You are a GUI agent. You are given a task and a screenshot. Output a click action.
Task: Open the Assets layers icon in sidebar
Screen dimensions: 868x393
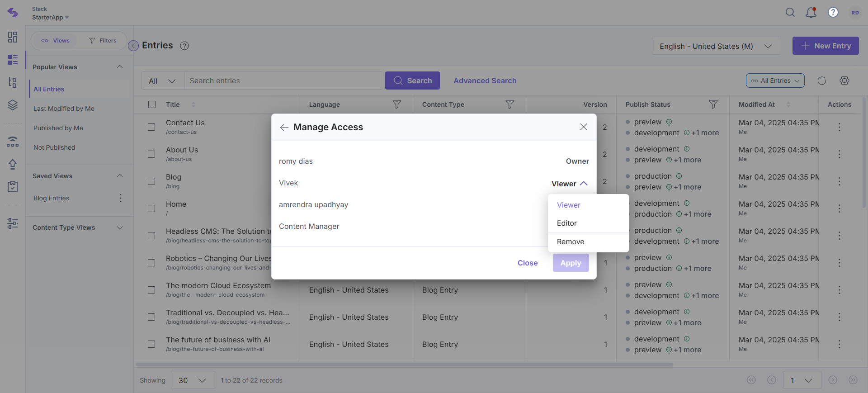[x=13, y=105]
